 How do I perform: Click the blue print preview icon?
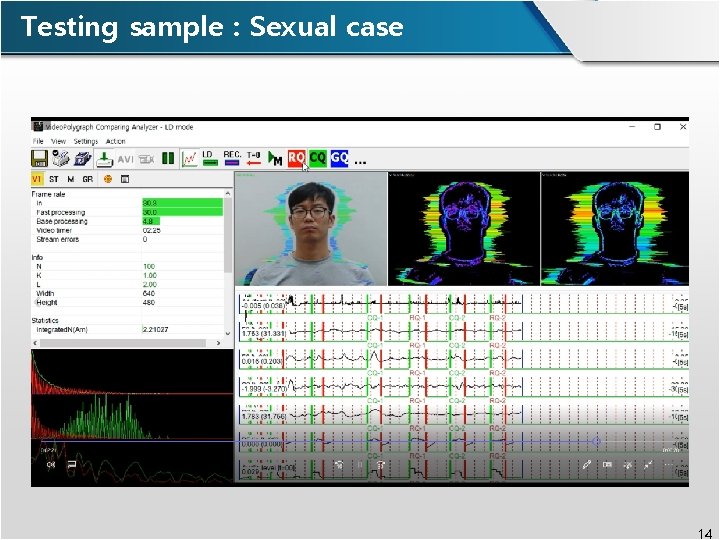coord(82,159)
